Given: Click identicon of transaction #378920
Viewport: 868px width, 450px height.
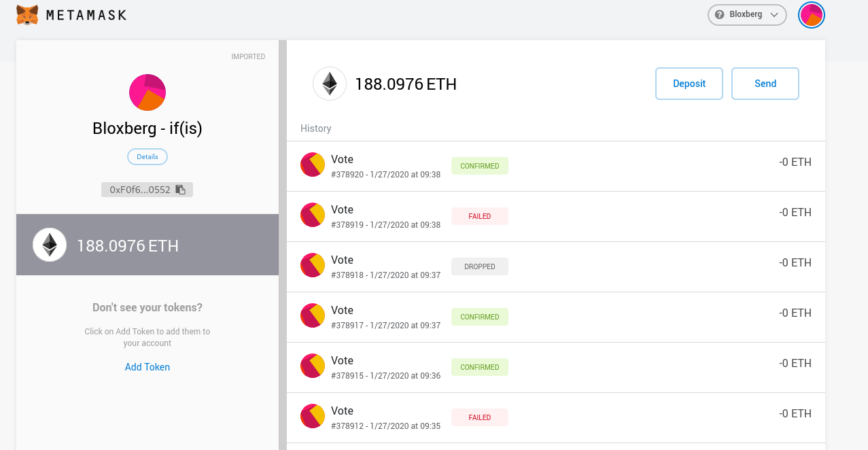Looking at the screenshot, I should point(313,165).
